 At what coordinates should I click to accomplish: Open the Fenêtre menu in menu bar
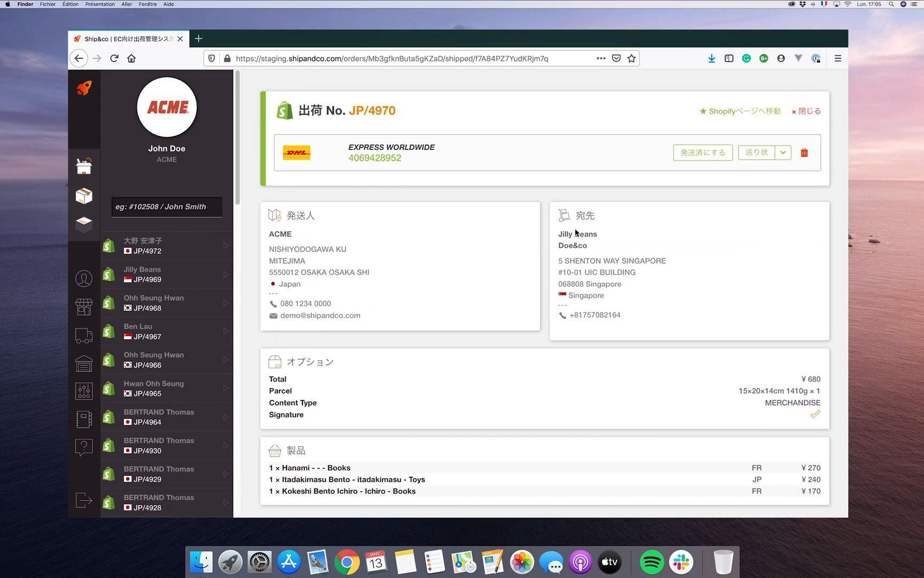148,4
